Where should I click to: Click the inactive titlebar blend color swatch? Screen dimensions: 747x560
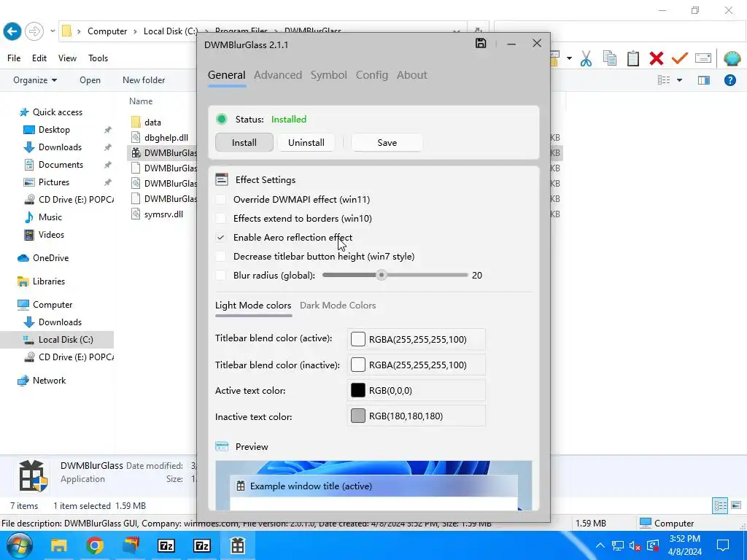click(x=357, y=365)
